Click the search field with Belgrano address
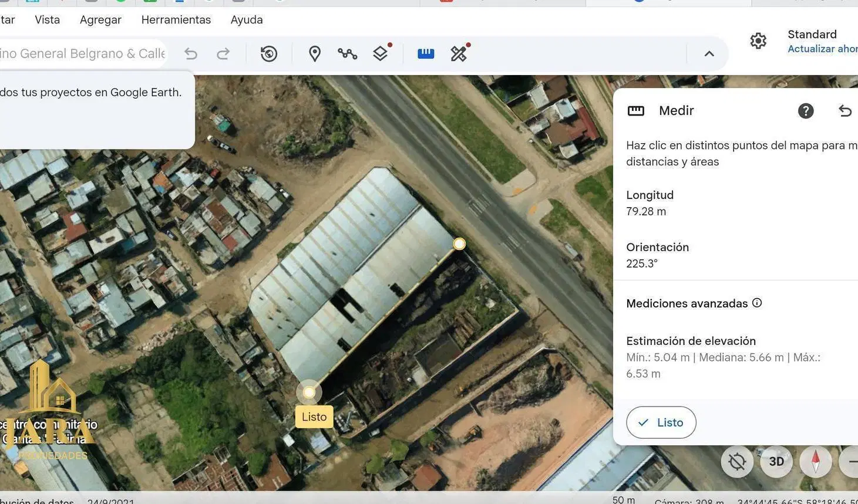Viewport: 858px width, 504px height. click(82, 53)
